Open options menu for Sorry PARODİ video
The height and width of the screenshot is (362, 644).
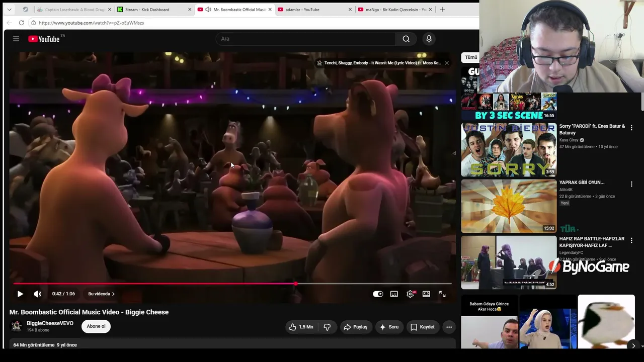[x=631, y=128]
